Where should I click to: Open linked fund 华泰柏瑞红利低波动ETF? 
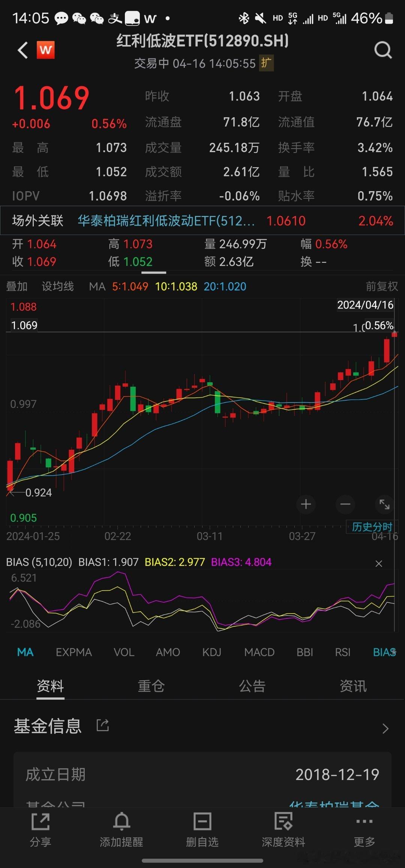166,221
